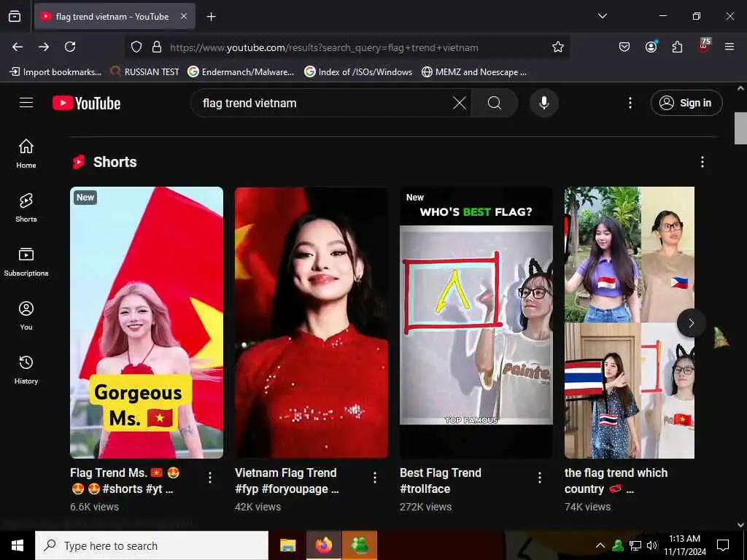
Task: Open the YouTube guide hamburger menu
Action: point(26,102)
